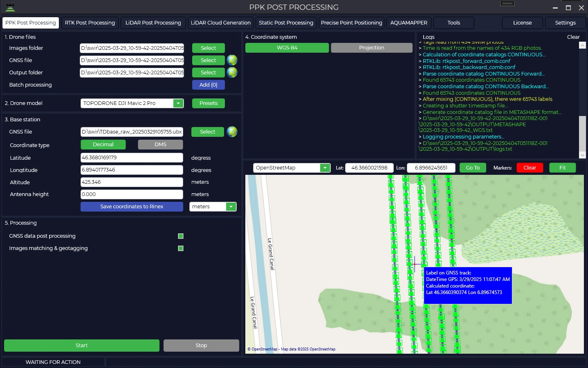
Task: Click the globe icon next to drone GNSS file
Action: click(x=232, y=60)
